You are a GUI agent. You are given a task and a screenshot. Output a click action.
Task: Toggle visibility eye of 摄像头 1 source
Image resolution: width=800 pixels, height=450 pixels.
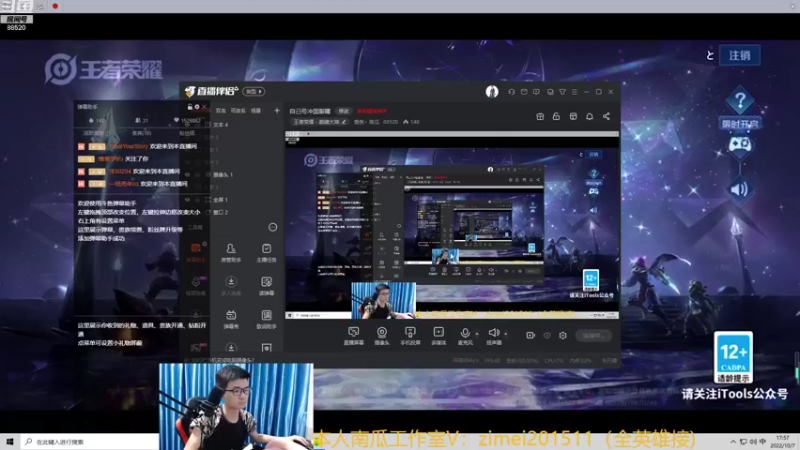coord(187,174)
